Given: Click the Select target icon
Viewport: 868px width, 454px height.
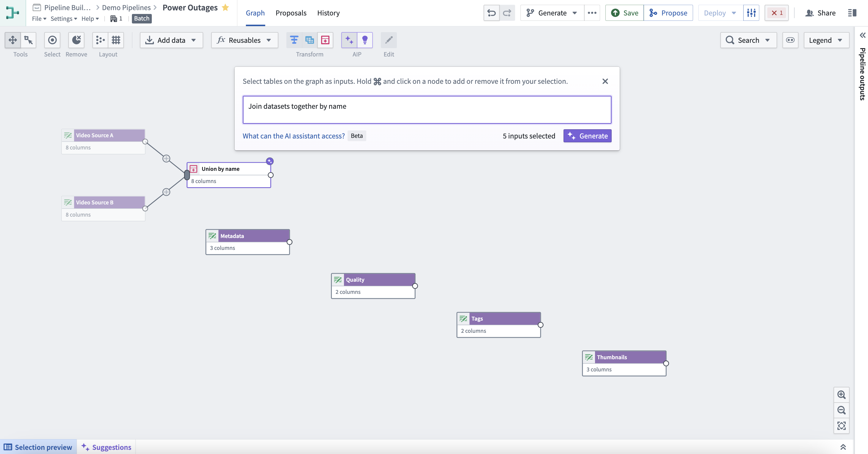Looking at the screenshot, I should tap(52, 40).
